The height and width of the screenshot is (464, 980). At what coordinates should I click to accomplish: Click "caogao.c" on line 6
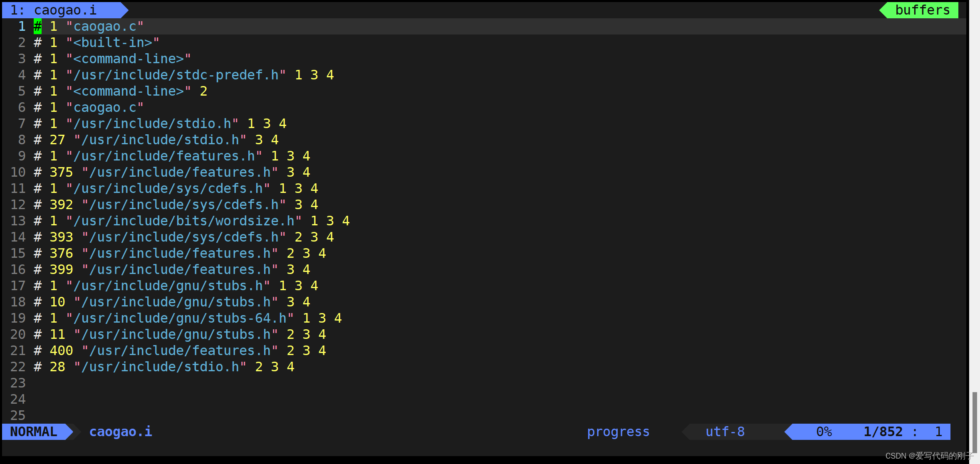click(x=105, y=107)
